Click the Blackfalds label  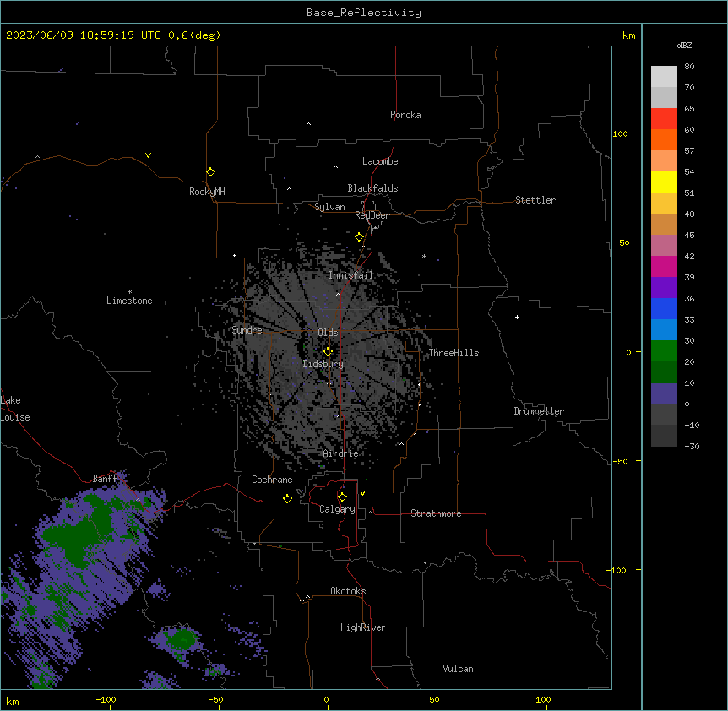(x=372, y=188)
